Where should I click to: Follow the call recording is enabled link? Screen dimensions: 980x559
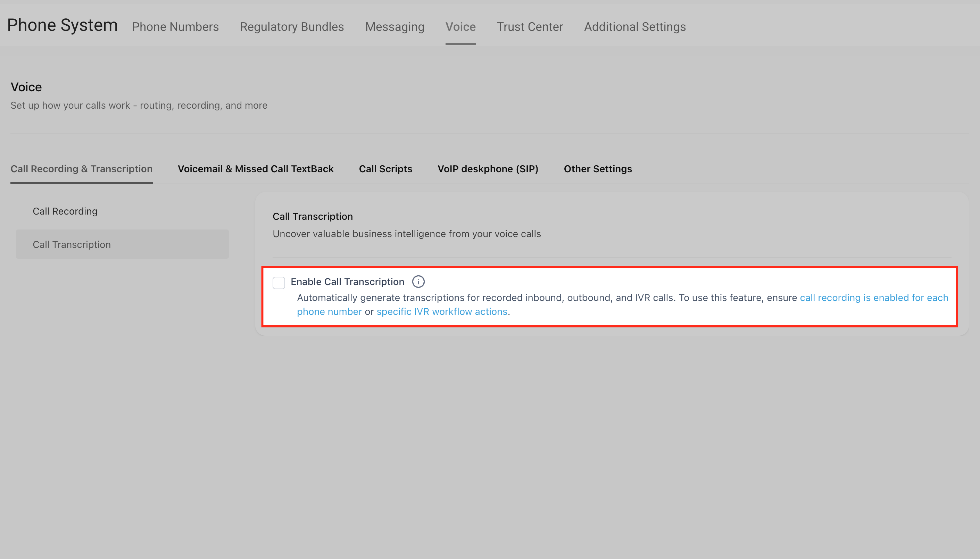(x=874, y=298)
